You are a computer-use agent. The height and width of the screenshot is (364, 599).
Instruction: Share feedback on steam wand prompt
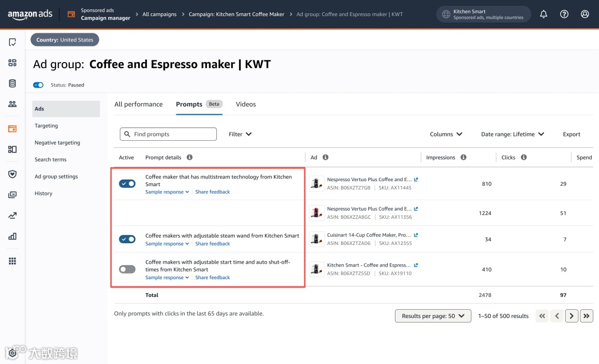212,244
